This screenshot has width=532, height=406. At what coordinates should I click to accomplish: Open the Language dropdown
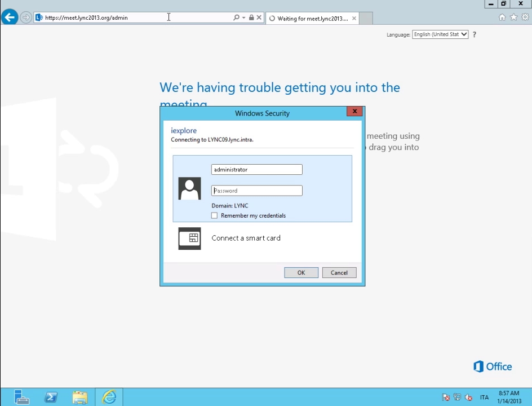tap(440, 34)
